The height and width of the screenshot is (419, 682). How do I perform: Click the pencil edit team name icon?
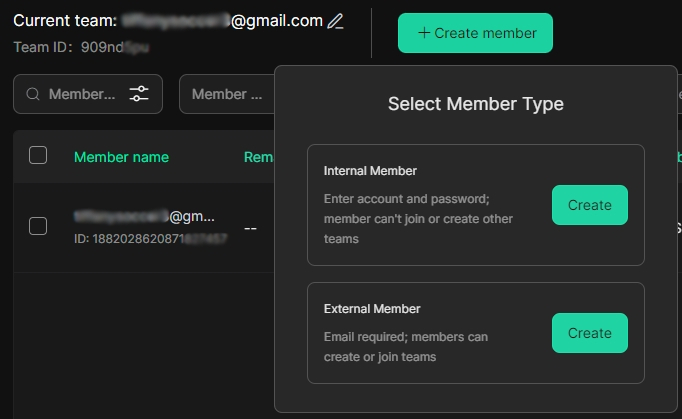point(335,21)
